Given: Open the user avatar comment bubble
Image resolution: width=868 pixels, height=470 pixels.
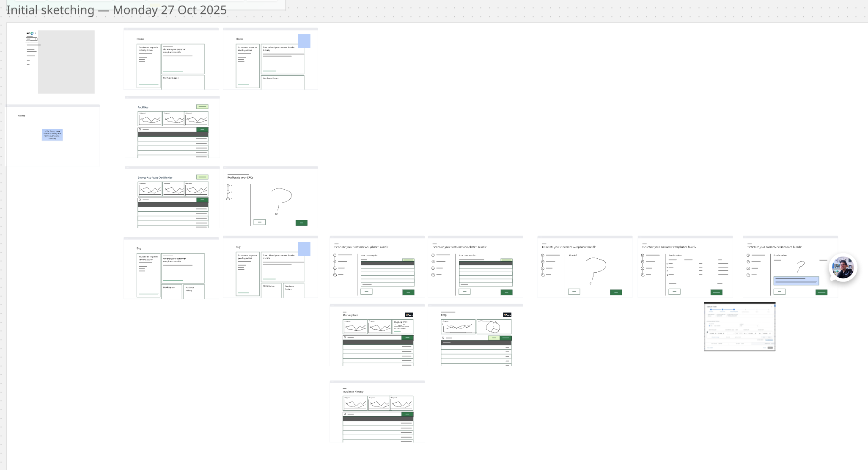Looking at the screenshot, I should (x=843, y=268).
